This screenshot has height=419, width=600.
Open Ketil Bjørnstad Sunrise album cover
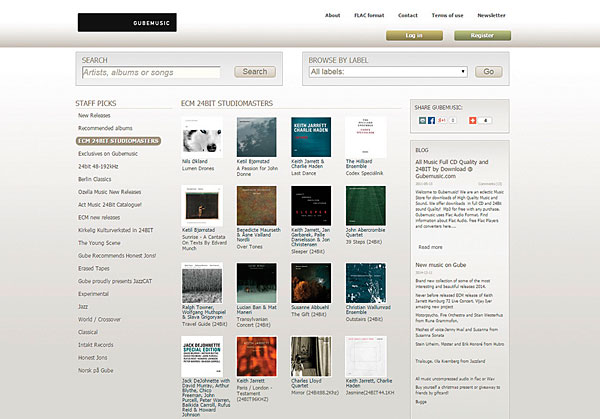tap(202, 206)
